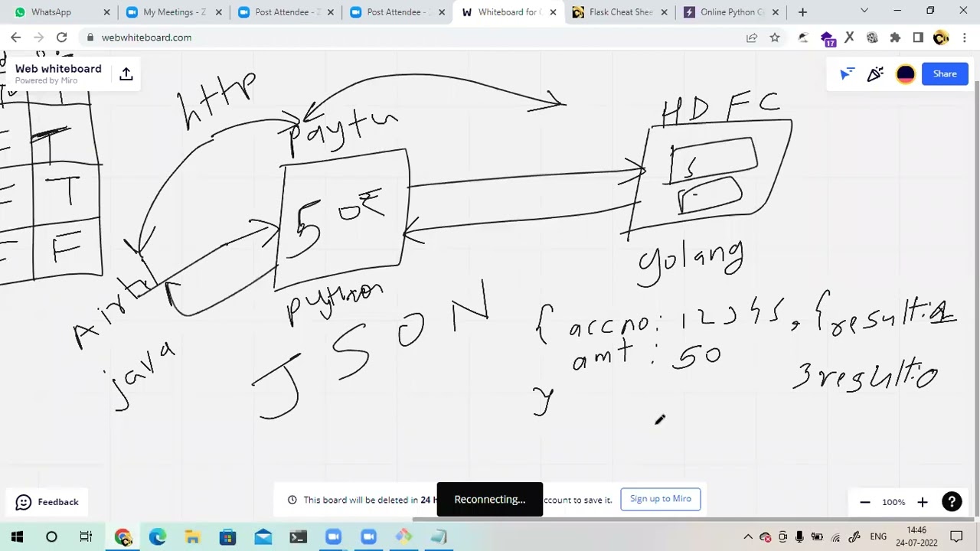Switch to the second Post Attendee tab

[397, 12]
